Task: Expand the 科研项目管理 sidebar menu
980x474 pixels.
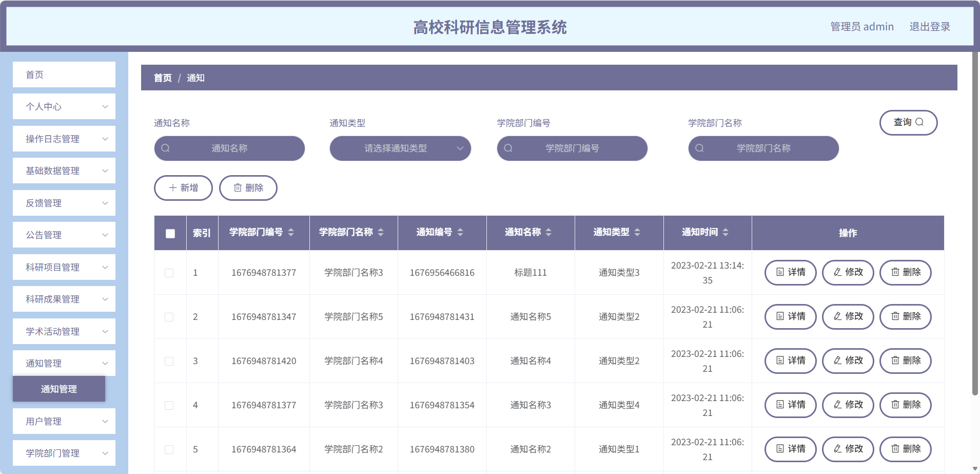Action: coord(64,267)
